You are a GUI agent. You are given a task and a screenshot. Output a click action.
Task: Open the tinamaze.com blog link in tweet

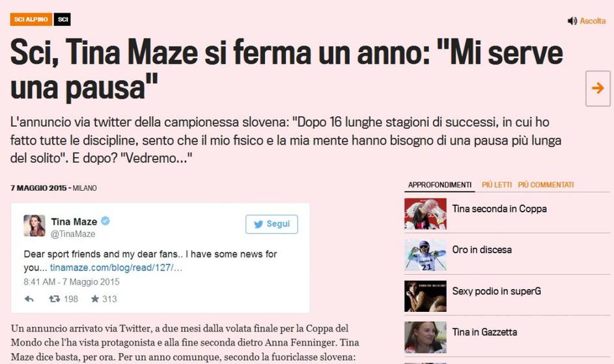pos(116,268)
